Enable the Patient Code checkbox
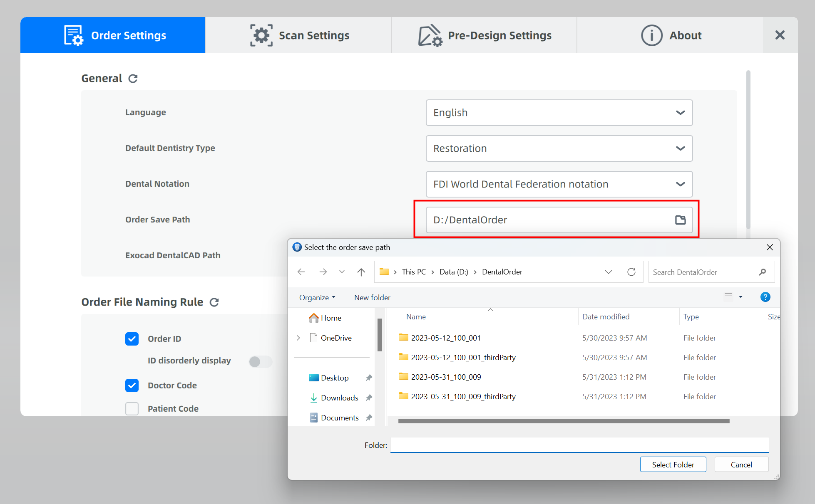 (132, 409)
